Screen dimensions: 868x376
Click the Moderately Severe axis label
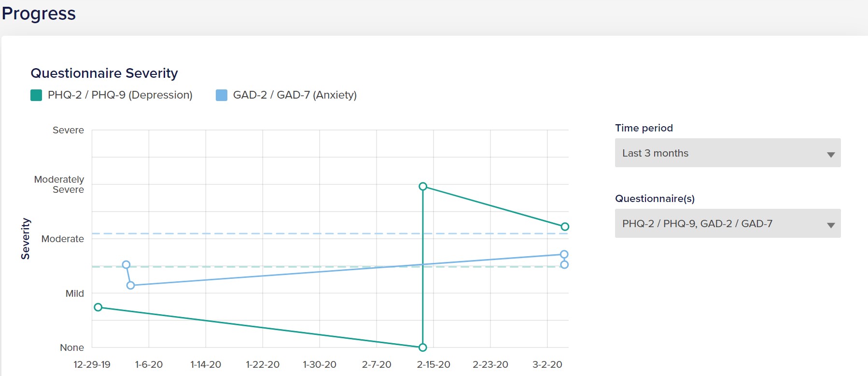coord(59,185)
